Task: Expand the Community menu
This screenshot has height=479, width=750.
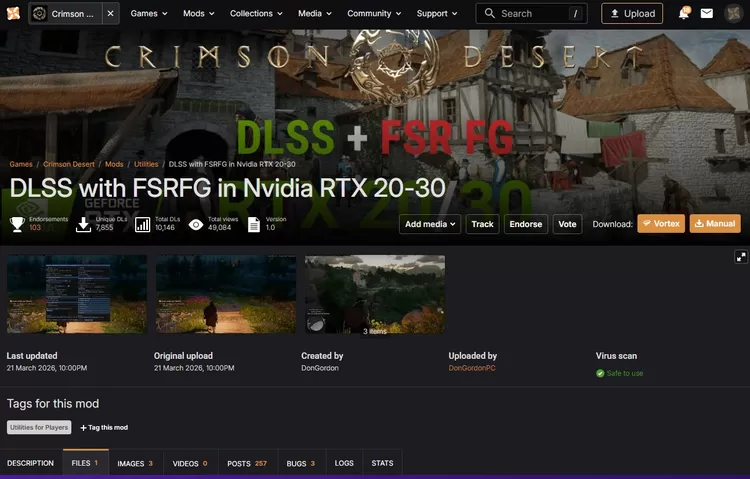Action: click(x=374, y=13)
